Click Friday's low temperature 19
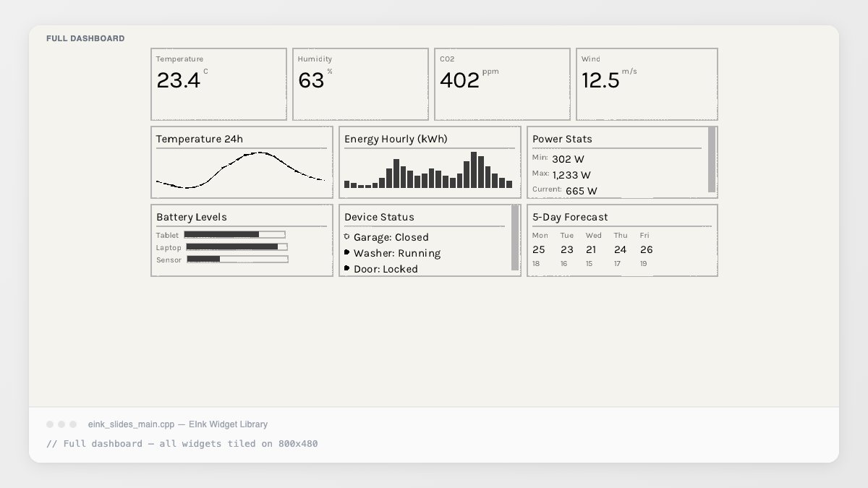868x488 pixels. click(644, 264)
